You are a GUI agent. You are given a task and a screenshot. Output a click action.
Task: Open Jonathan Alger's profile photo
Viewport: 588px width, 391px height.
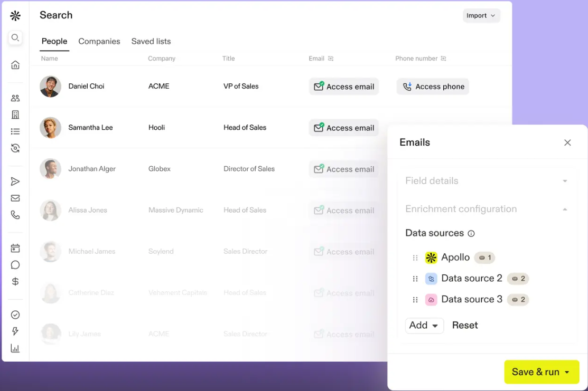point(50,169)
